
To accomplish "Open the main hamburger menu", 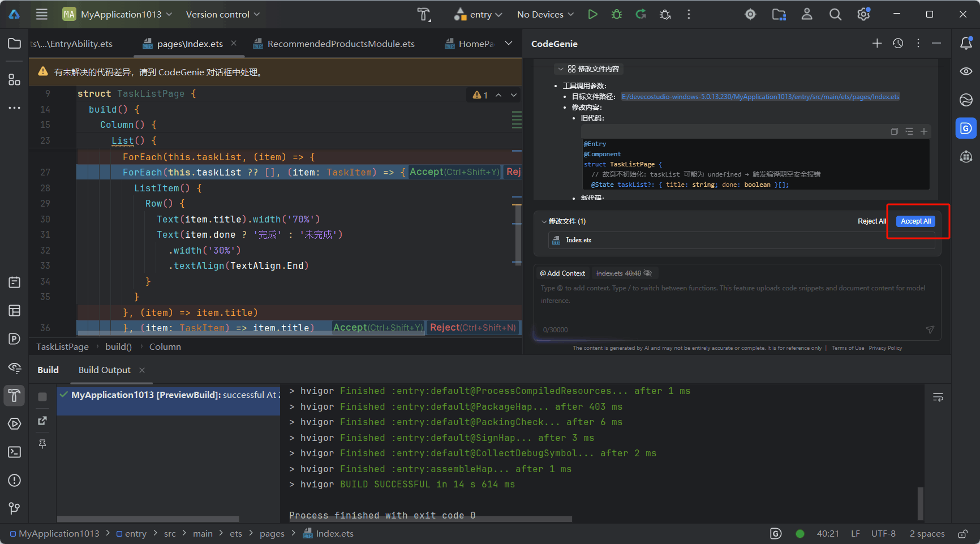I will [42, 14].
